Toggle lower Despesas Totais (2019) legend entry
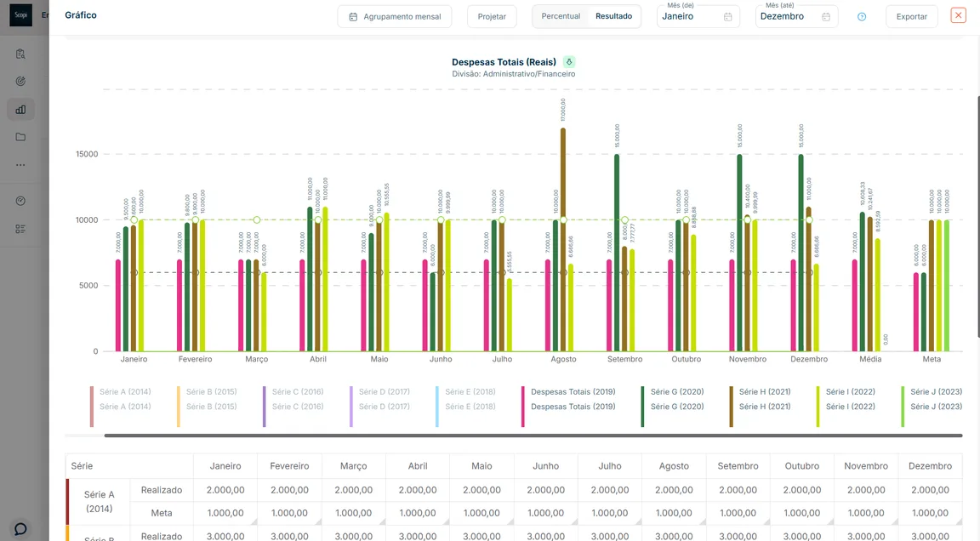Image resolution: width=980 pixels, height=541 pixels. point(573,407)
